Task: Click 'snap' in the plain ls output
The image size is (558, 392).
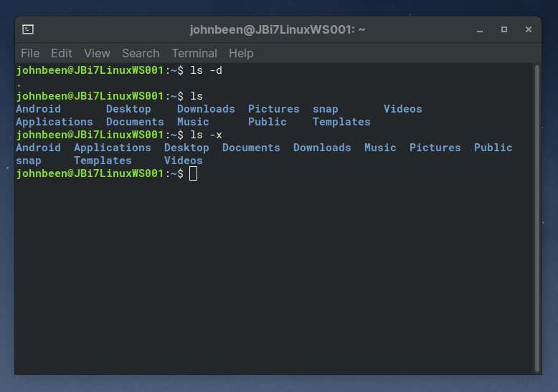Action: pyautogui.click(x=326, y=109)
